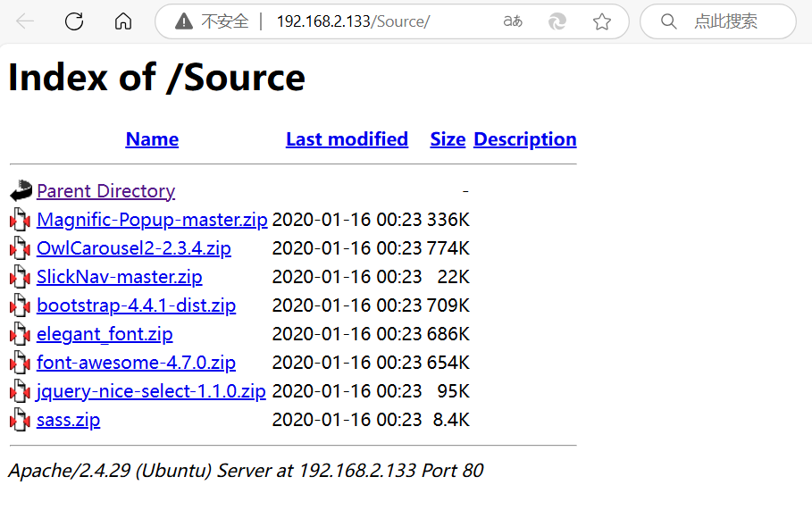Download SlickNav-master.zip

click(119, 276)
